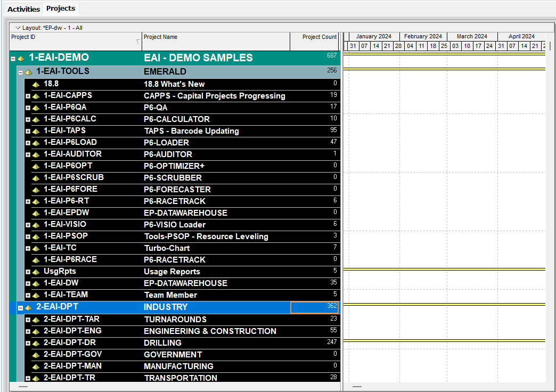Click the April 2024 timescale header
The image size is (556, 392).
(x=521, y=37)
